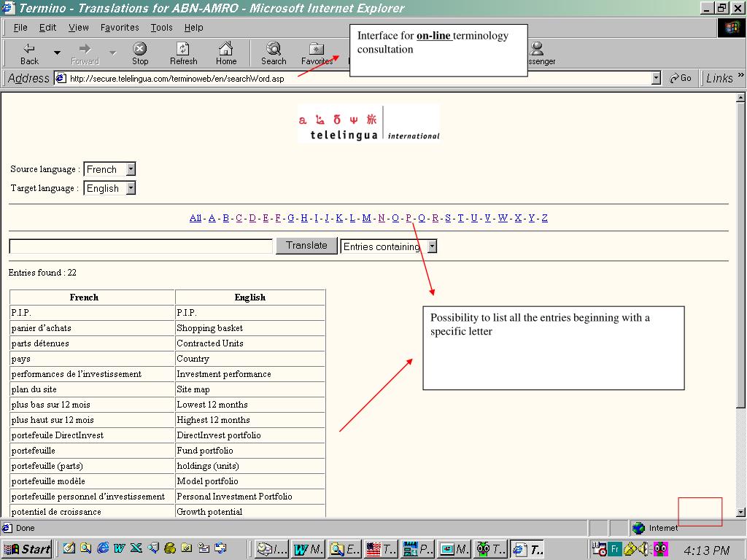Click the Internet zone globe in status bar

pos(638,528)
